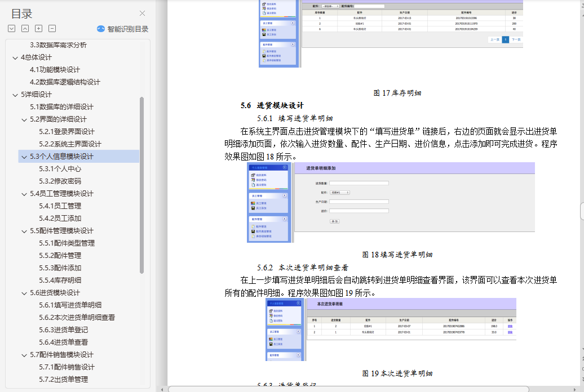Select 5.2.2系统主界面设计 outline entry
584x392 pixels.
70,144
